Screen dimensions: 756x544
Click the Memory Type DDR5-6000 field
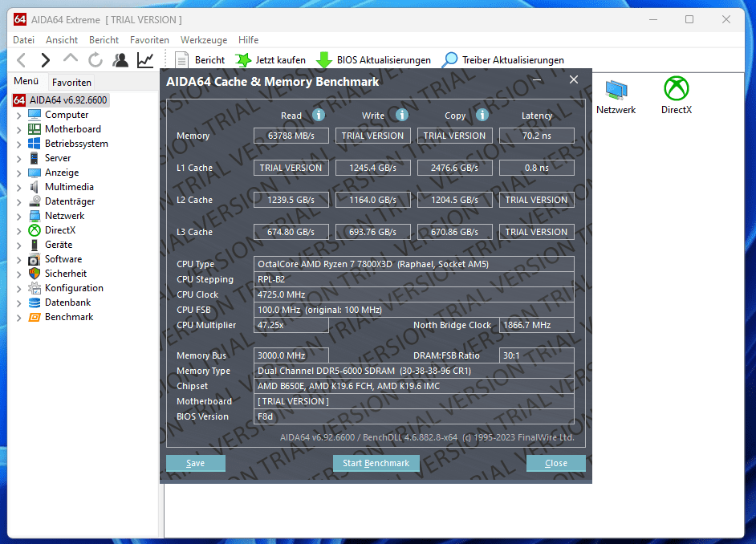click(x=413, y=371)
